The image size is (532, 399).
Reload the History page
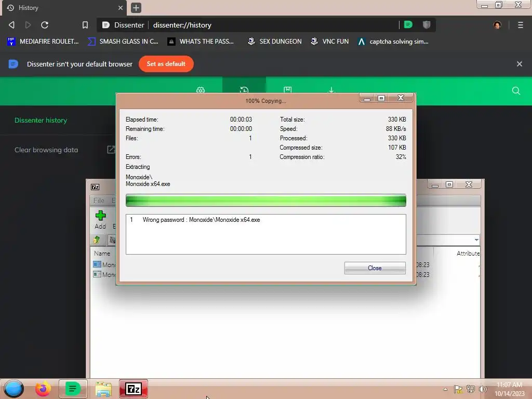point(45,25)
